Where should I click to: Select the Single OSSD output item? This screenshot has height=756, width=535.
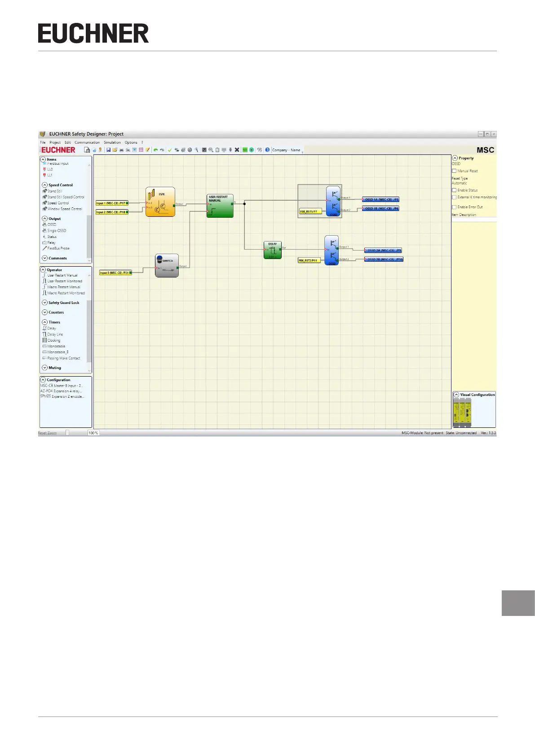[x=54, y=231]
